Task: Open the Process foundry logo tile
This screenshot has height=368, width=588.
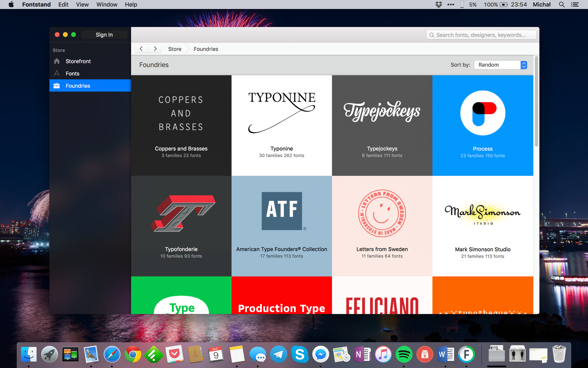Action: pos(483,125)
